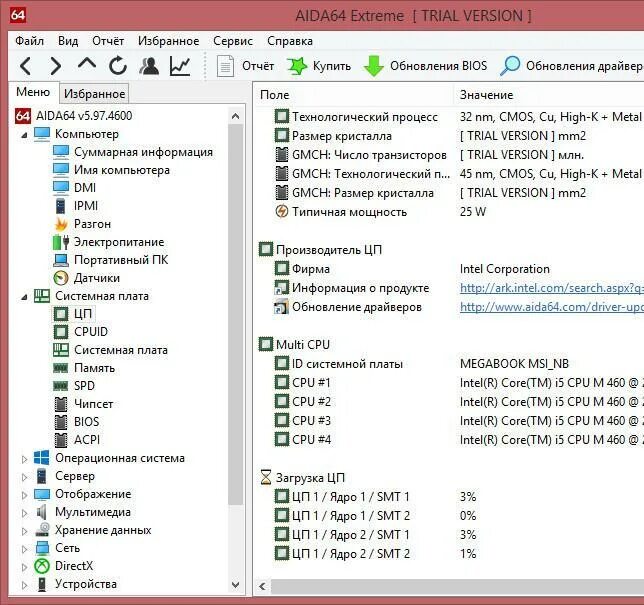Switch to the Меню tab

[x=33, y=92]
